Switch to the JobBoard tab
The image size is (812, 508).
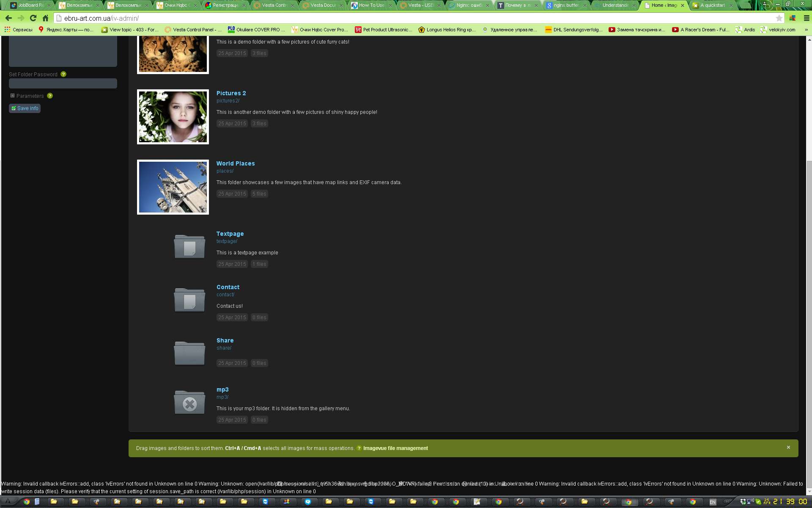point(30,6)
